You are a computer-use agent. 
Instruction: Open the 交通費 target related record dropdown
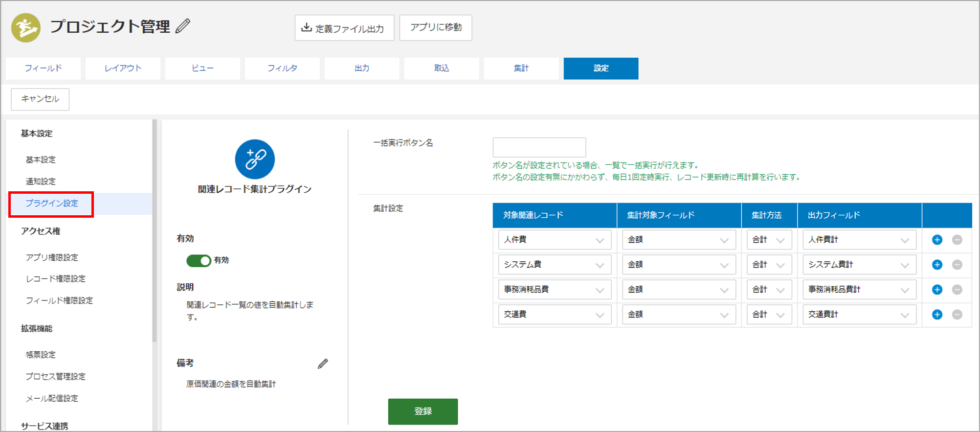(555, 315)
